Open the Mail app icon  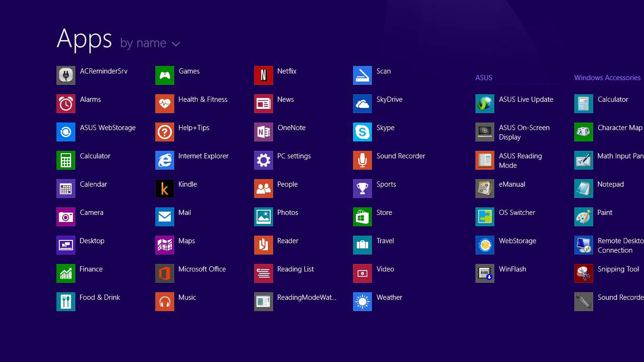[165, 217]
